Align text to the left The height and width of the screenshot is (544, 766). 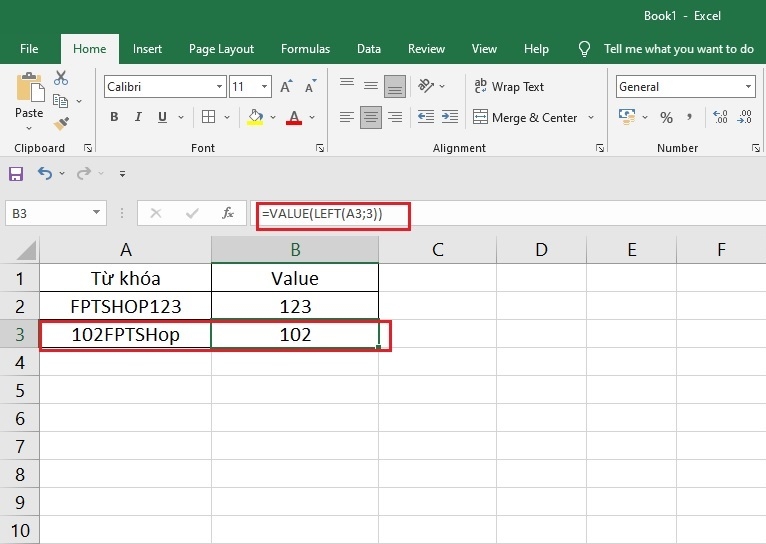[347, 117]
